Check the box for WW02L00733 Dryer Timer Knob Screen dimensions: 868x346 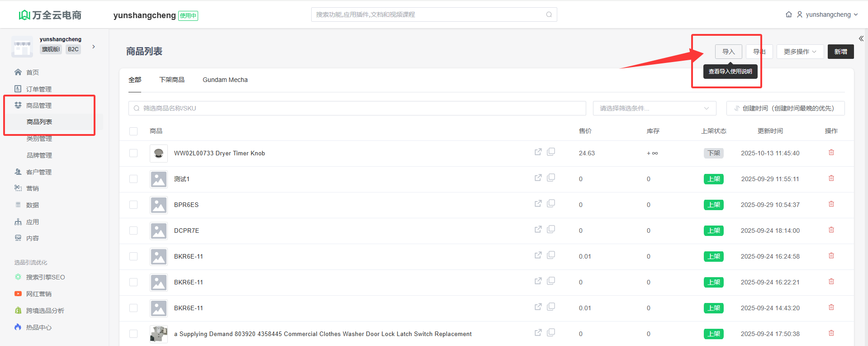tap(133, 153)
